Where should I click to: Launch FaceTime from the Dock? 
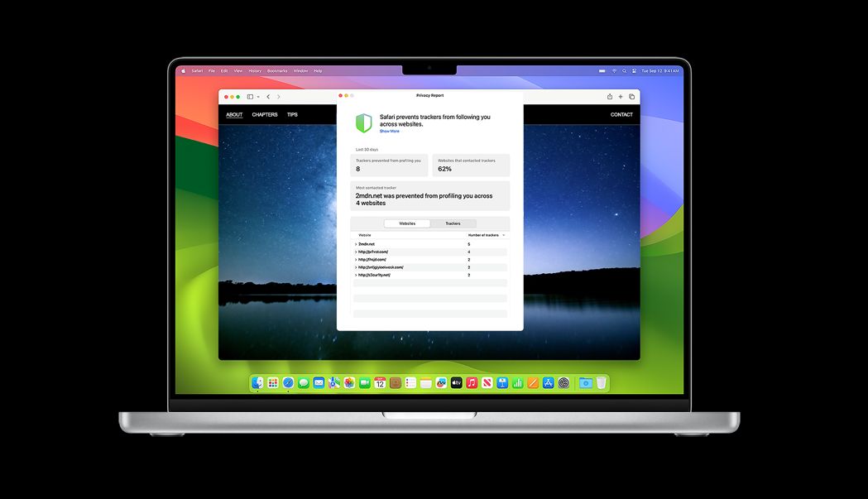tap(364, 382)
